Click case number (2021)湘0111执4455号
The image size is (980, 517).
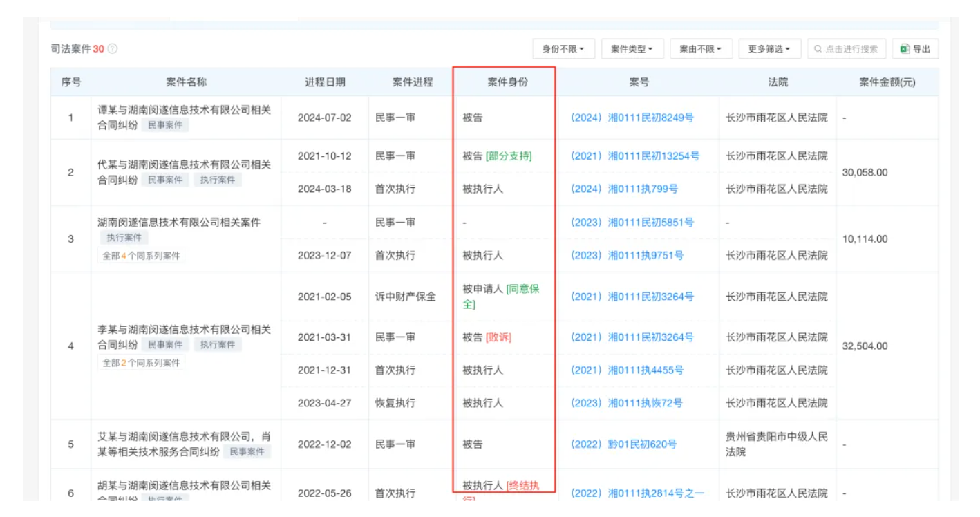627,370
